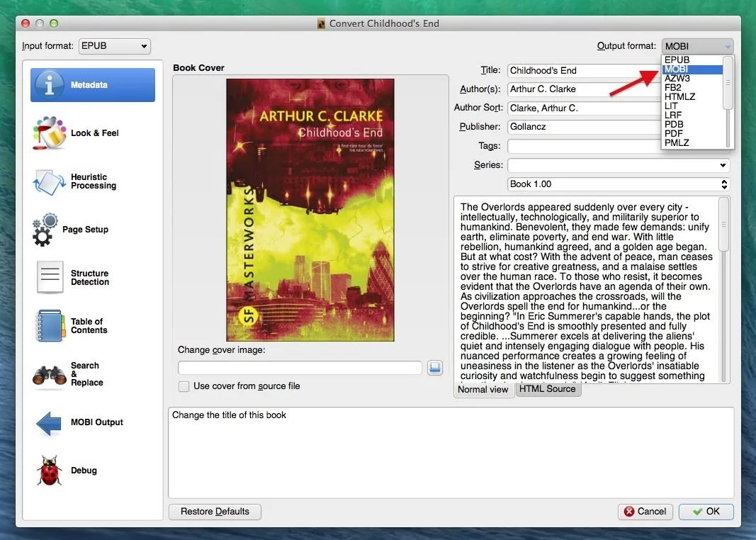Click the book description text area
Image resolution: width=756 pixels, height=540 pixels.
coord(586,291)
